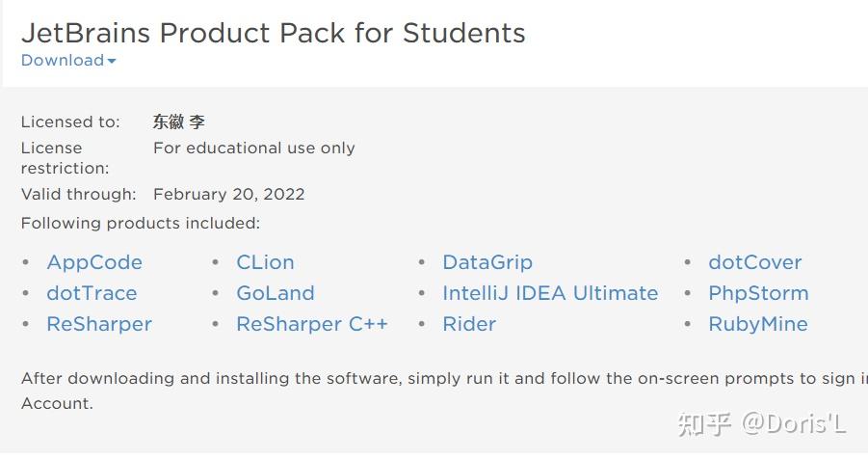Click the dotCover link
This screenshot has width=868, height=459.
(755, 262)
